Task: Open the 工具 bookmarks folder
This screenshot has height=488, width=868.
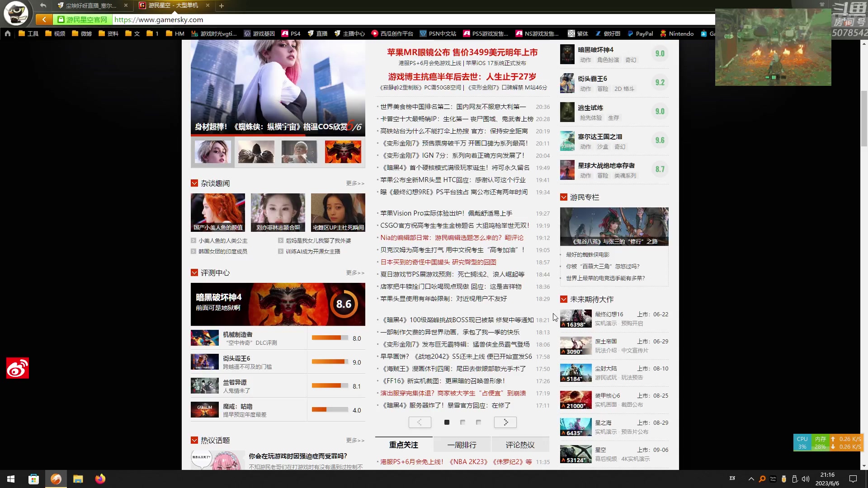Action: coord(28,33)
